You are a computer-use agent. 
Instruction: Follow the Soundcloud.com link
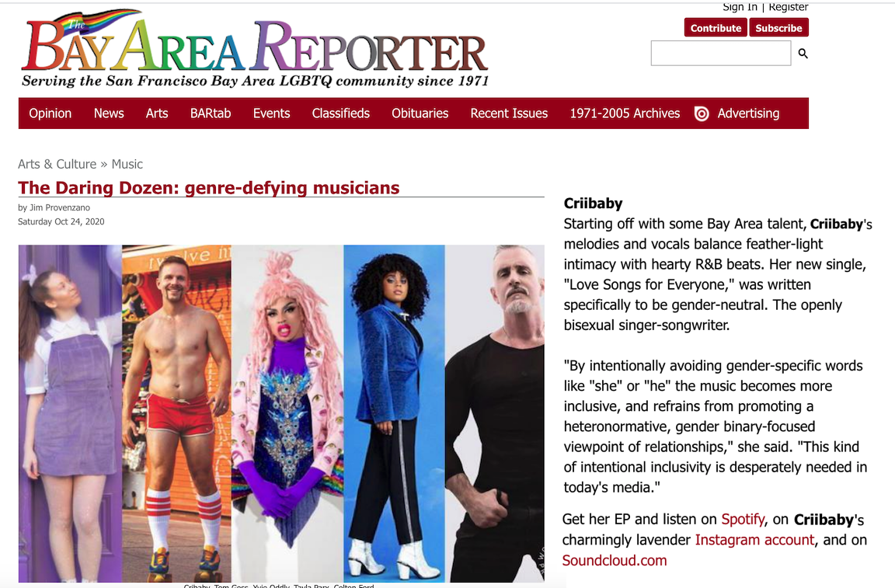point(615,560)
